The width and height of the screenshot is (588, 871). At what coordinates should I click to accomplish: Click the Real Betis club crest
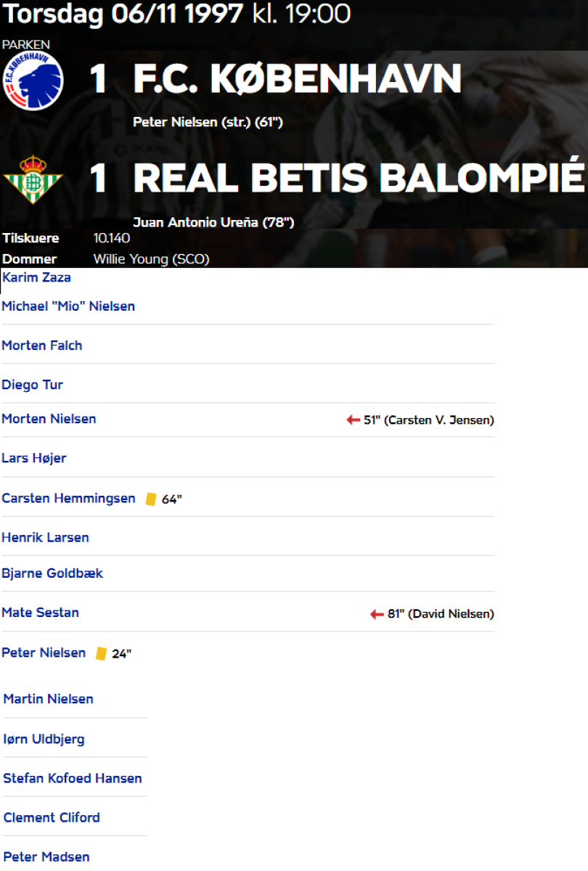click(33, 179)
